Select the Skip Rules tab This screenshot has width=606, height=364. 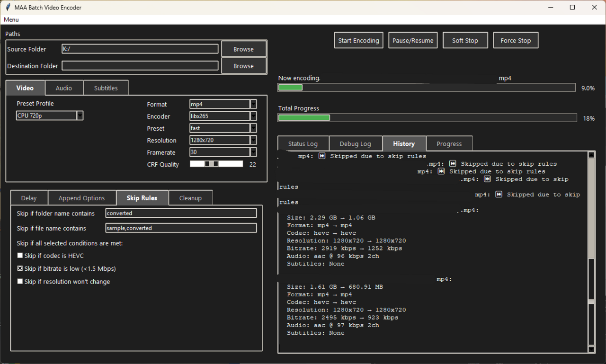click(142, 198)
